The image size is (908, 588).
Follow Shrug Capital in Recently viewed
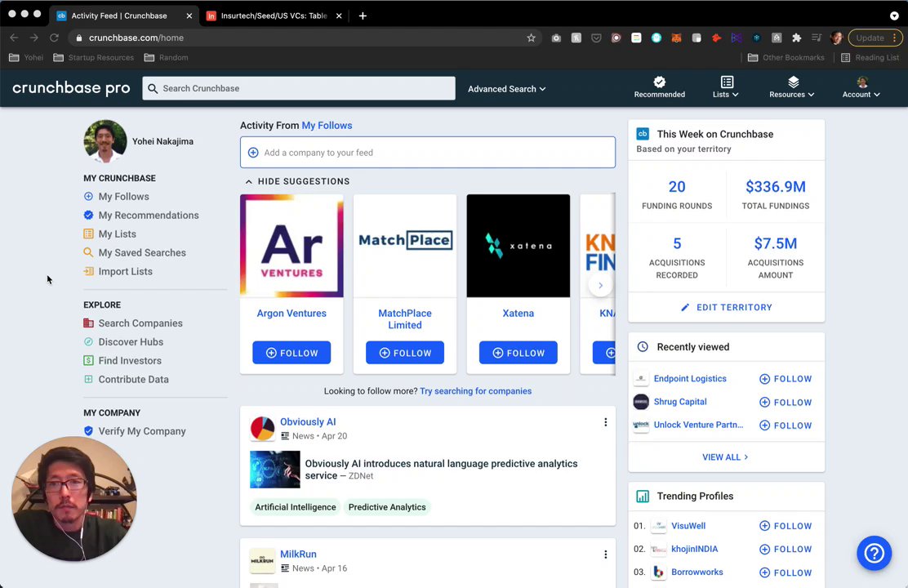tap(786, 402)
